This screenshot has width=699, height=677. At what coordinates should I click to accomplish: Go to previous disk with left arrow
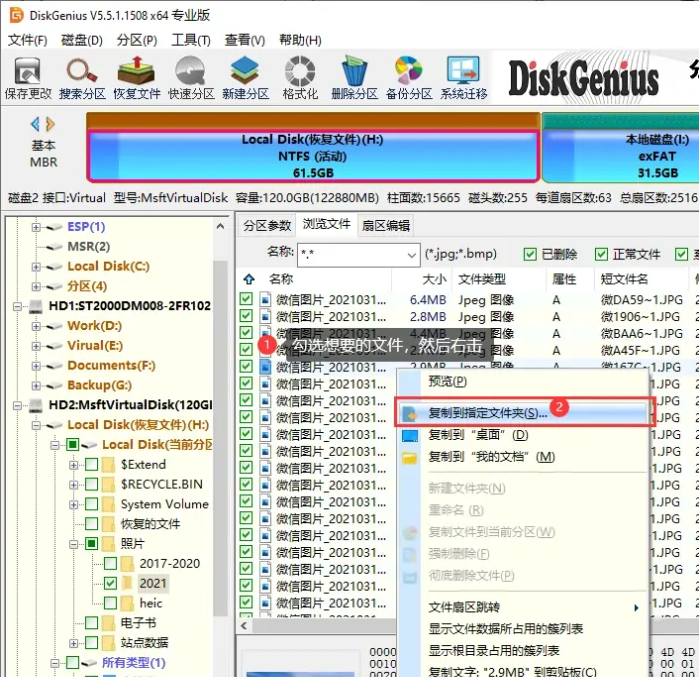(35, 124)
